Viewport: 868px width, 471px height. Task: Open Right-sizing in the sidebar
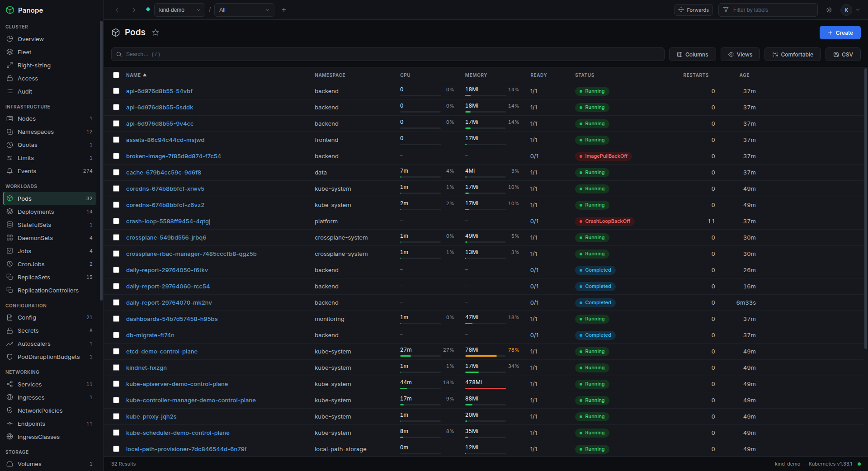click(x=50, y=66)
